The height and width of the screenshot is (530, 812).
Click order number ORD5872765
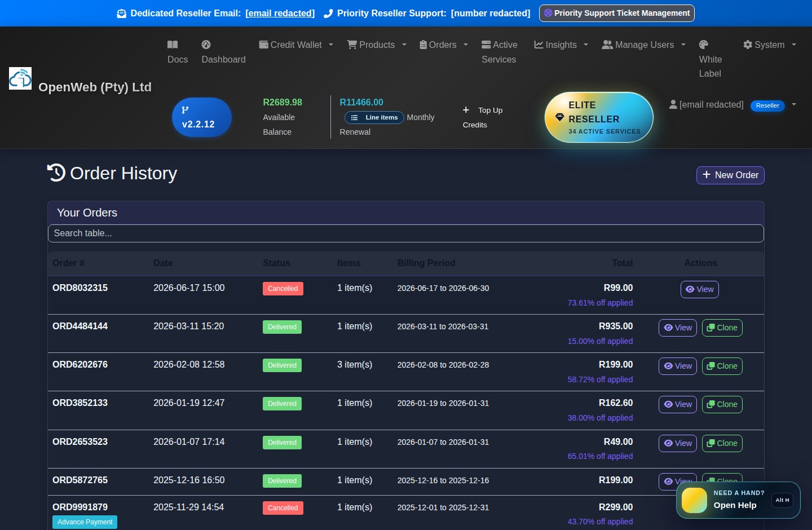tap(80, 480)
